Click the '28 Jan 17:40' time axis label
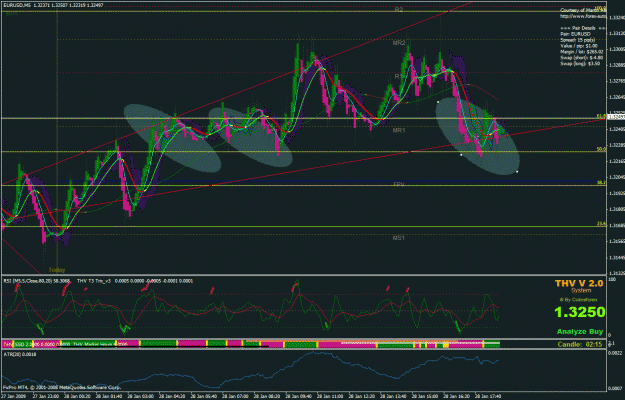Image resolution: width=625 pixels, height=400 pixels. tap(487, 396)
